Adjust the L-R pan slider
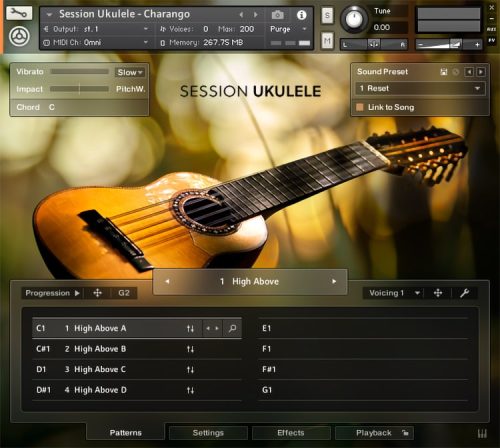 point(374,44)
